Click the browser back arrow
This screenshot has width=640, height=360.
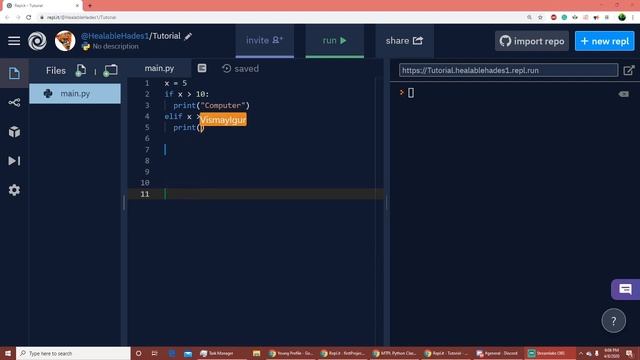(x=7, y=17)
